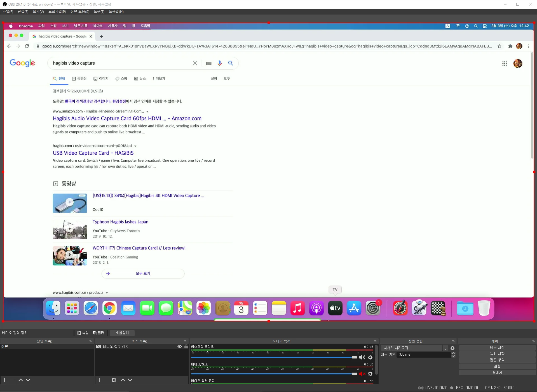
Task: Mute the 데스크탑 오디오 speaker
Action: coord(362,357)
